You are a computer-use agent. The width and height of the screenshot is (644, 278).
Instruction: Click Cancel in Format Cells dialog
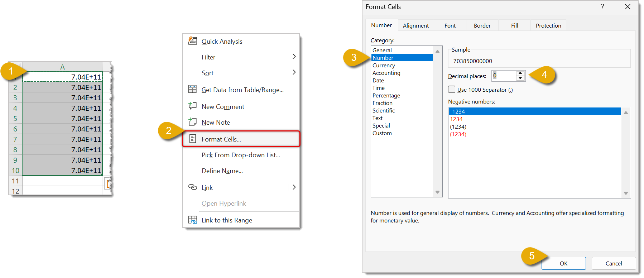(x=614, y=263)
